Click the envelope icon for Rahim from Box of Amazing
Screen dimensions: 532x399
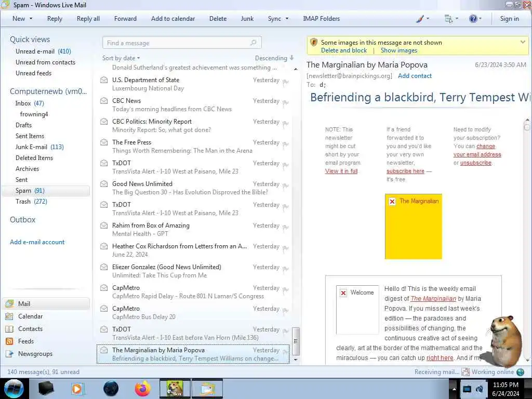pos(104,225)
